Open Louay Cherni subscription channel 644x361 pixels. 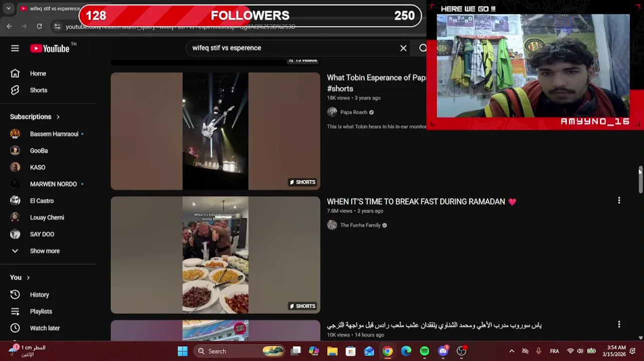(x=48, y=218)
